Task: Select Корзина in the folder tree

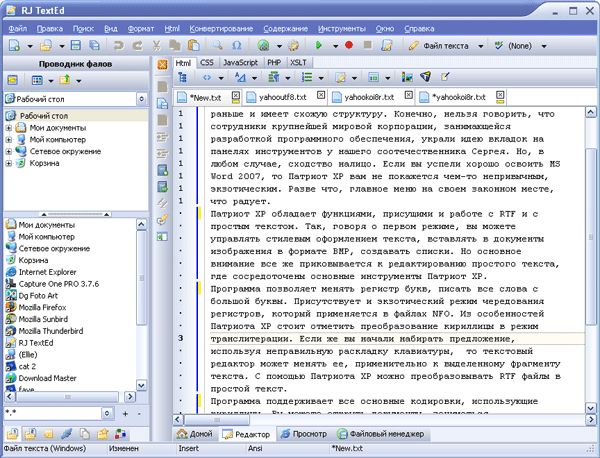Action: coord(44,163)
